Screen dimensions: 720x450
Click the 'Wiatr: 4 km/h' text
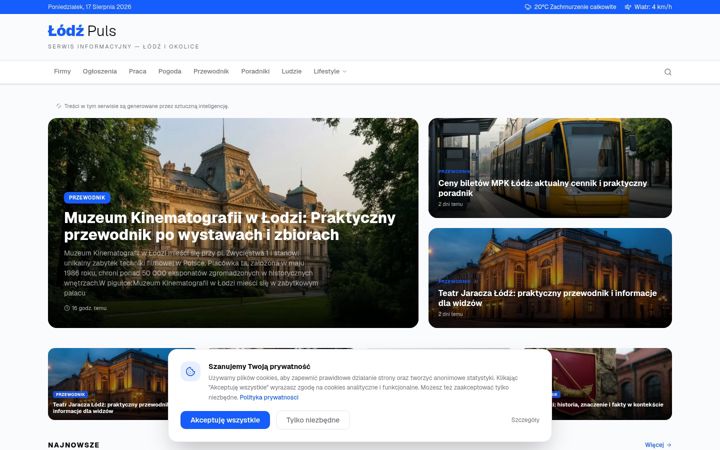coord(653,7)
